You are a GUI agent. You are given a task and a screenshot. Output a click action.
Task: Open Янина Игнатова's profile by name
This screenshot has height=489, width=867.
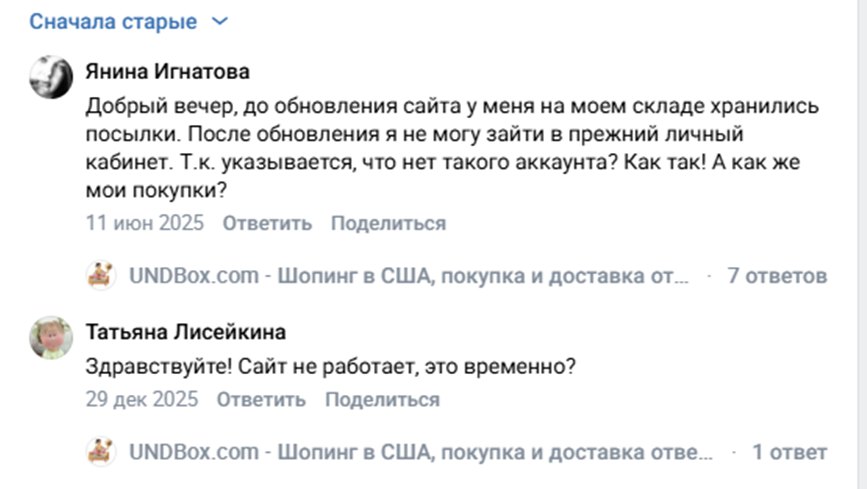[x=167, y=72]
